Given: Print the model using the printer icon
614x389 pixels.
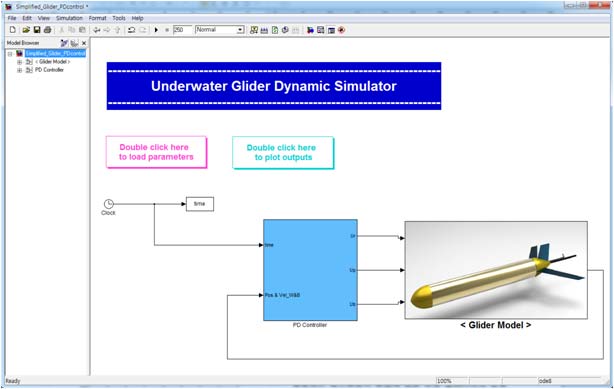Looking at the screenshot, I should [47, 30].
